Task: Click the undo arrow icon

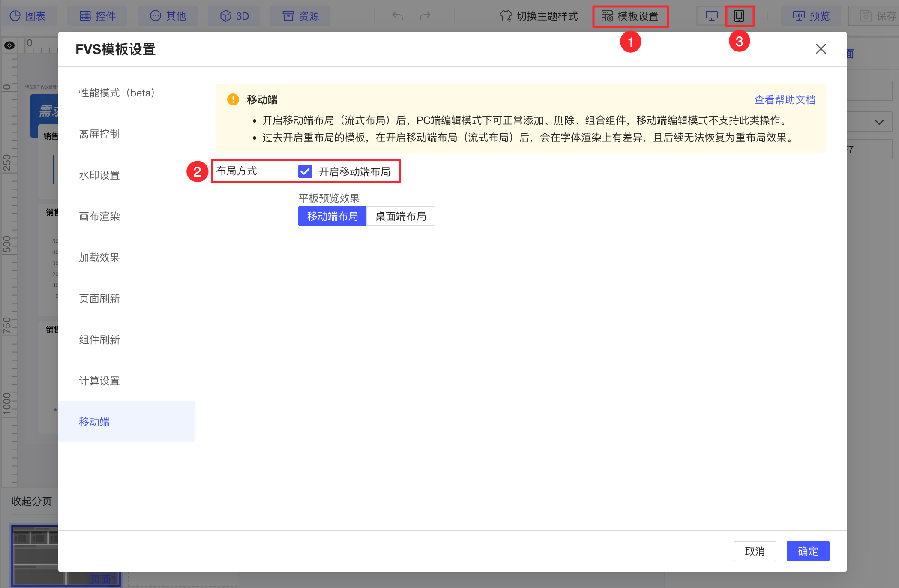Action: pyautogui.click(x=397, y=16)
